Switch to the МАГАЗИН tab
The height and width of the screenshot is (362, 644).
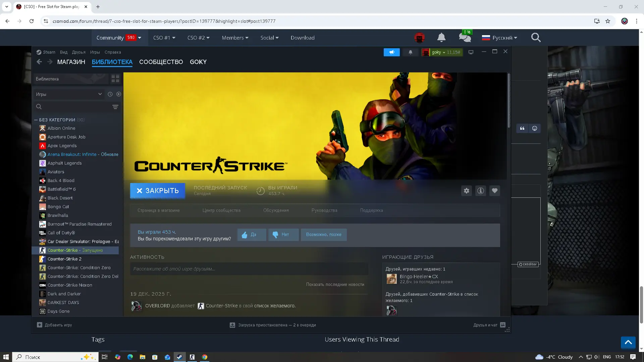pyautogui.click(x=71, y=62)
